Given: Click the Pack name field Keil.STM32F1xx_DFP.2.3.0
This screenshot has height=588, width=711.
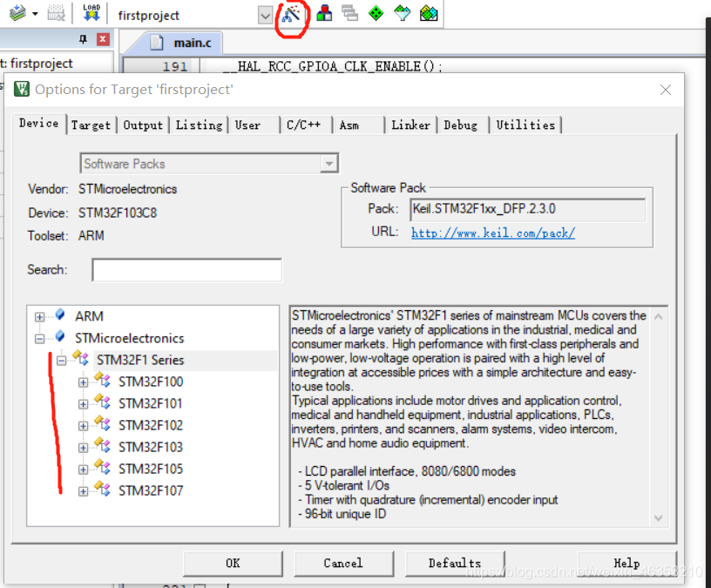Looking at the screenshot, I should pos(528,209).
